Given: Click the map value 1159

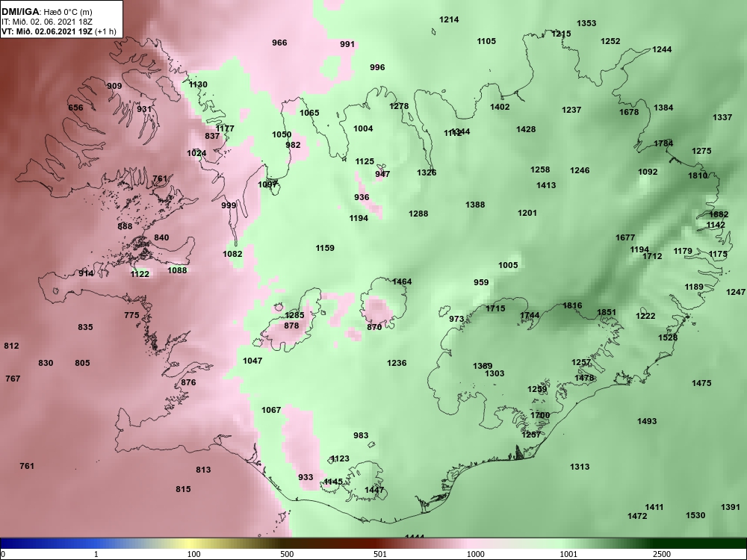Looking at the screenshot, I should coord(325,248).
